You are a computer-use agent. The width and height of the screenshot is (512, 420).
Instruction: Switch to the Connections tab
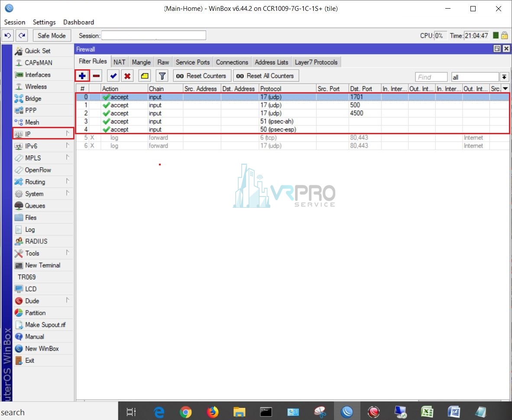232,62
